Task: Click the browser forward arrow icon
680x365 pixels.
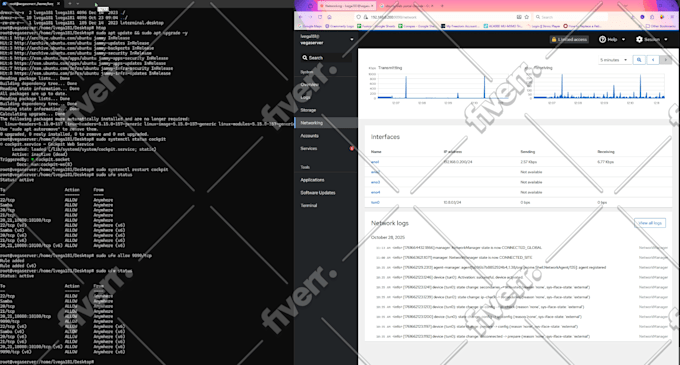Action: [x=311, y=17]
